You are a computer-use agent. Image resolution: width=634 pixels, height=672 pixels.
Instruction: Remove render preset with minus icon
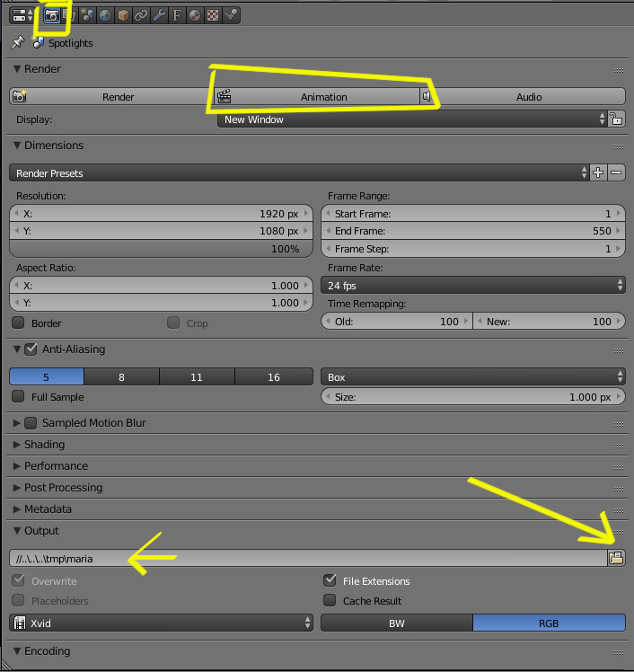tap(616, 172)
